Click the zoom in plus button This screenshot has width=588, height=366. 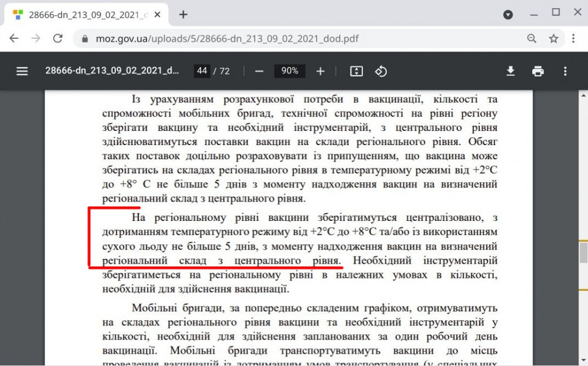point(320,71)
